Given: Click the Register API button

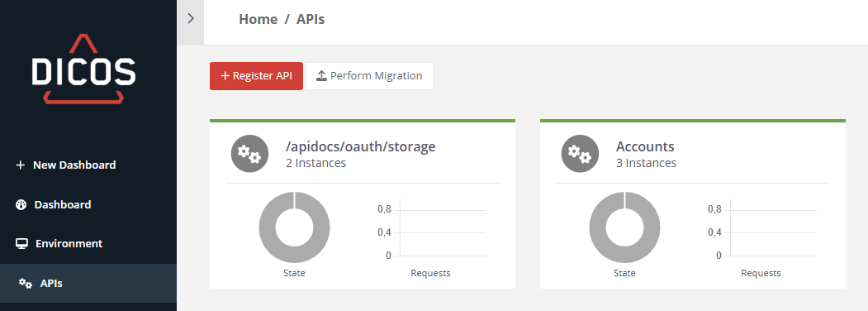Looking at the screenshot, I should click(256, 76).
